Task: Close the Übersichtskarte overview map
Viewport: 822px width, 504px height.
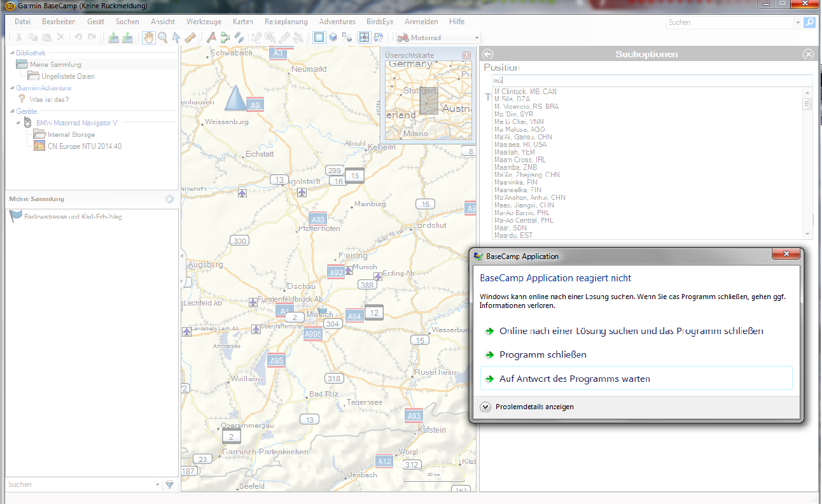Action: (x=466, y=55)
